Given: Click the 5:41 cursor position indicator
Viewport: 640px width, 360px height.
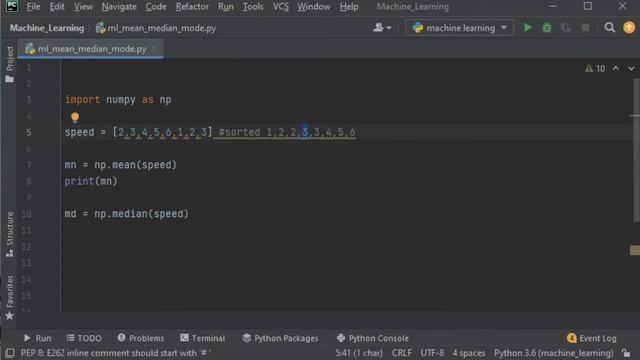Looking at the screenshot, I should coord(359,353).
